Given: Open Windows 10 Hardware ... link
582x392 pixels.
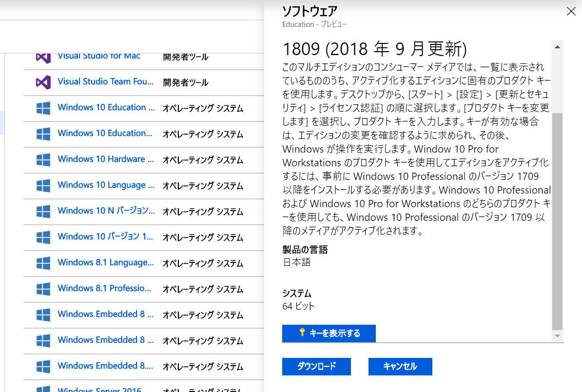Looking at the screenshot, I should coord(106,159).
